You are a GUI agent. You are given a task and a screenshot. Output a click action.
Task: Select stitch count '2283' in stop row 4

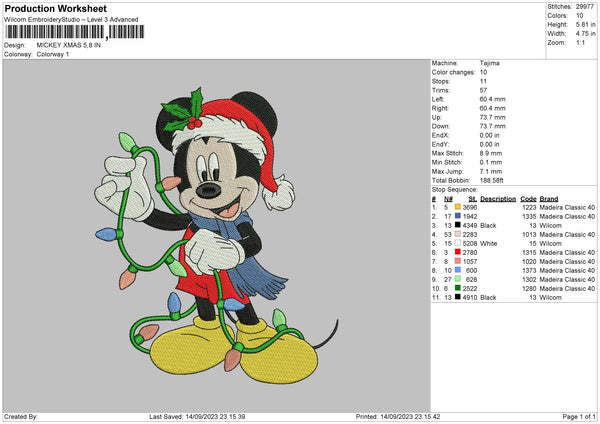click(470, 234)
